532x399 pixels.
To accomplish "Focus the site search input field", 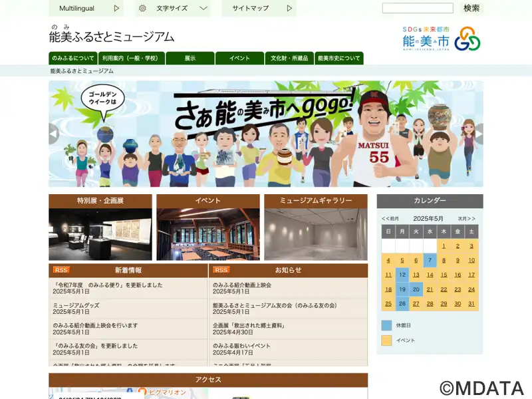I will click(418, 8).
